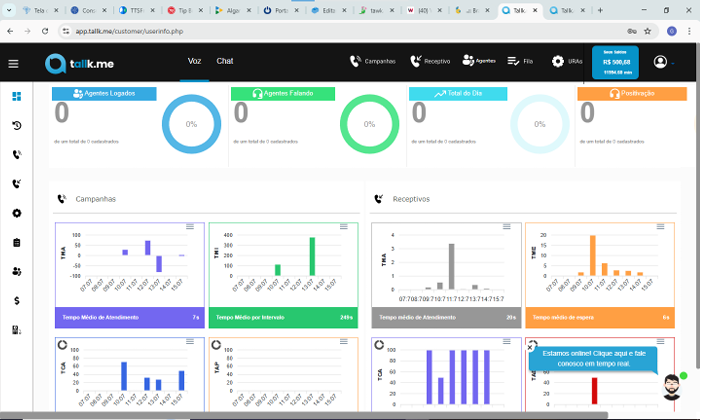This screenshot has width=701, height=420.
Task: Open the TMA campaign chart menu
Action: coord(190,227)
